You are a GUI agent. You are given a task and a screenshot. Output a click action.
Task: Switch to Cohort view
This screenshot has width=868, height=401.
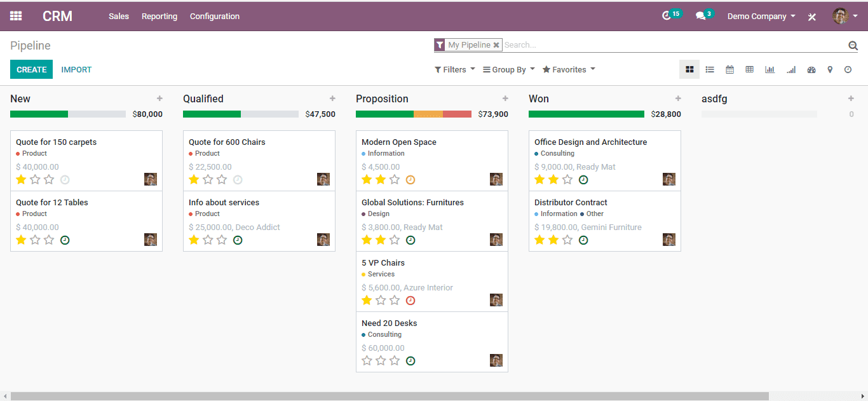pos(790,70)
